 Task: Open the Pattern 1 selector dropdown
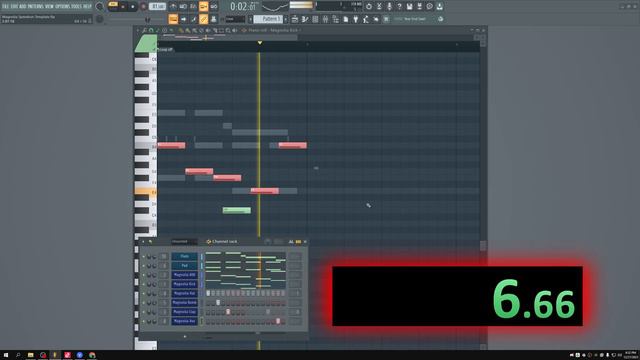point(268,19)
